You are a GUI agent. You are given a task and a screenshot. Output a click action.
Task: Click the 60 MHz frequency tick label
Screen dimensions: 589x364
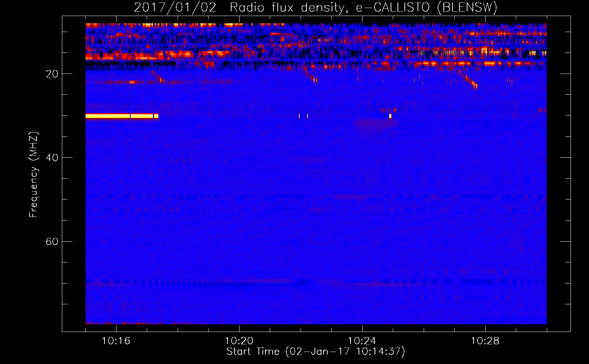52,241
